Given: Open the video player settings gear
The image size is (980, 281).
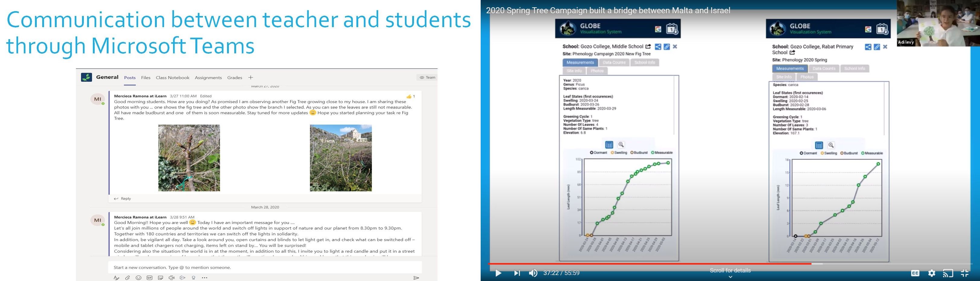Looking at the screenshot, I should tap(932, 273).
